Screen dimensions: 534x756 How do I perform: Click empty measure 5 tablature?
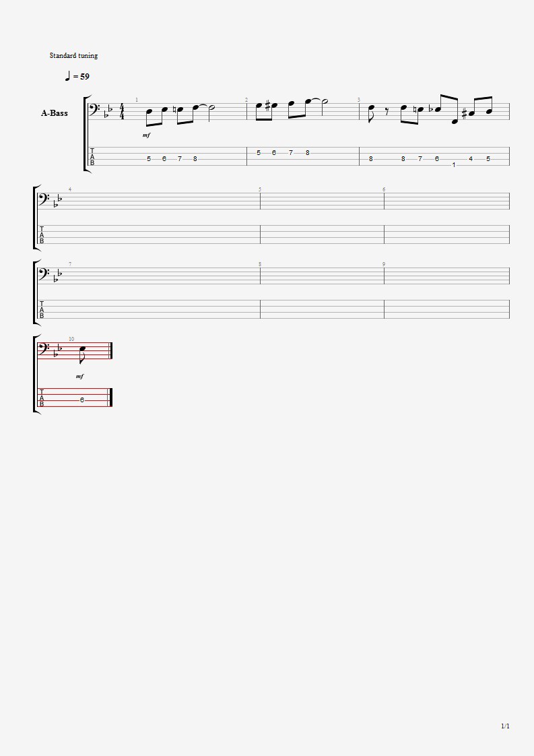click(322, 234)
